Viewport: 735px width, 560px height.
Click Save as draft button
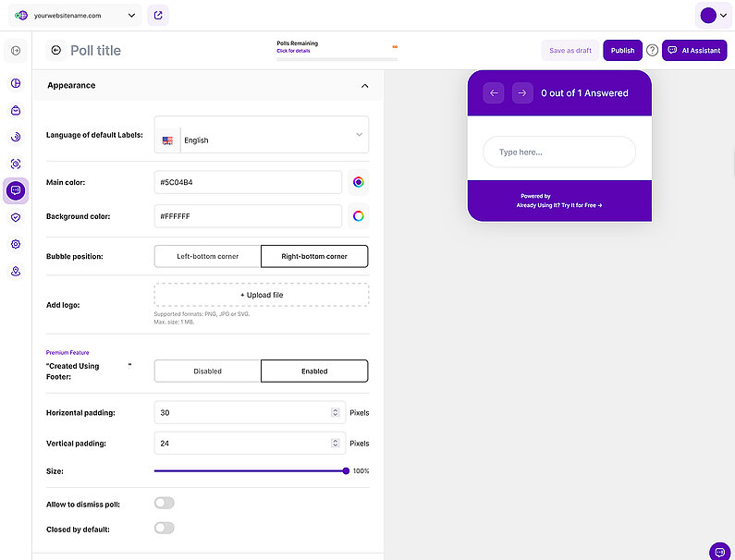[570, 50]
